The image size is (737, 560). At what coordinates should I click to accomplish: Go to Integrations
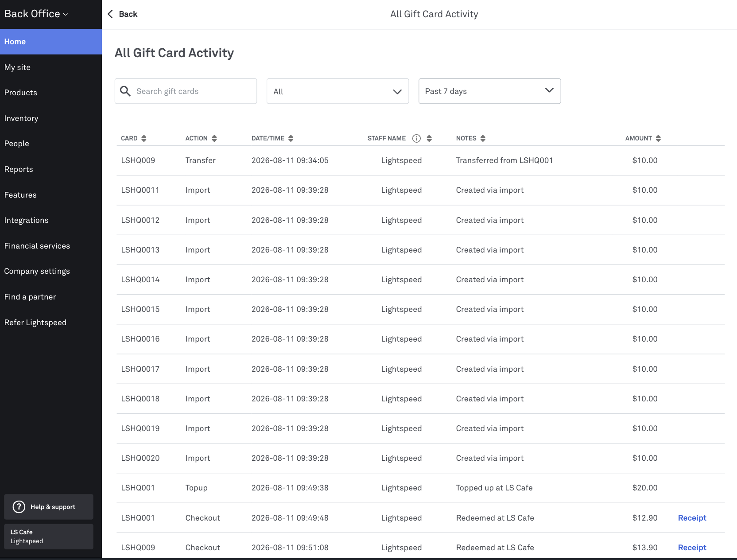pyautogui.click(x=51, y=220)
